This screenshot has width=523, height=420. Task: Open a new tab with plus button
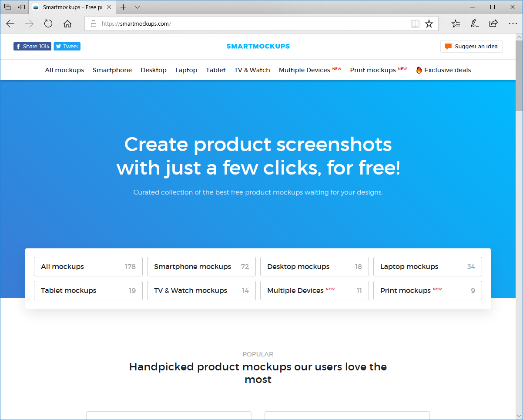click(x=124, y=7)
